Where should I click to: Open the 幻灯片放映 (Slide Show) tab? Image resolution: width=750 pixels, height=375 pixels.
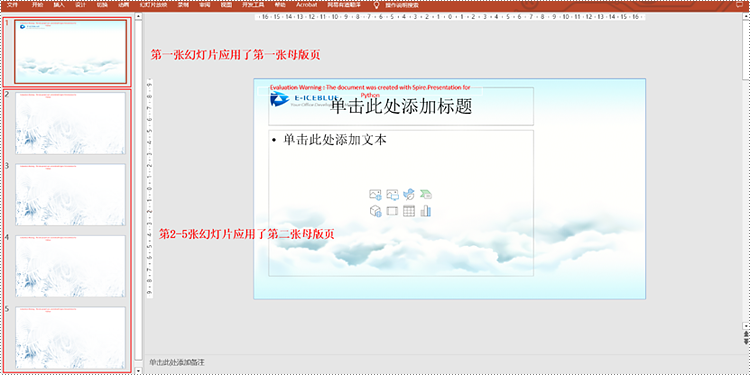coord(153,5)
